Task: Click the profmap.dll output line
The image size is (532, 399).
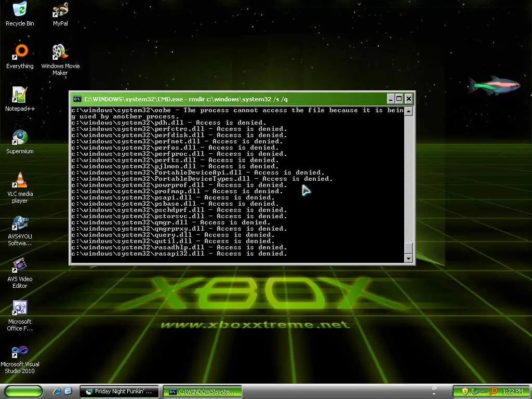Action: click(x=177, y=191)
